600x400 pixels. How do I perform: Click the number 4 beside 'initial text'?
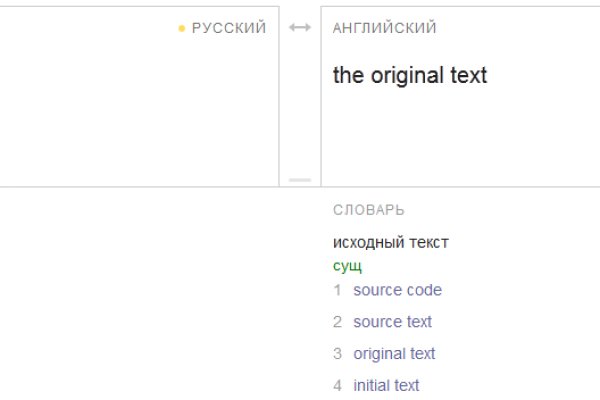337,385
